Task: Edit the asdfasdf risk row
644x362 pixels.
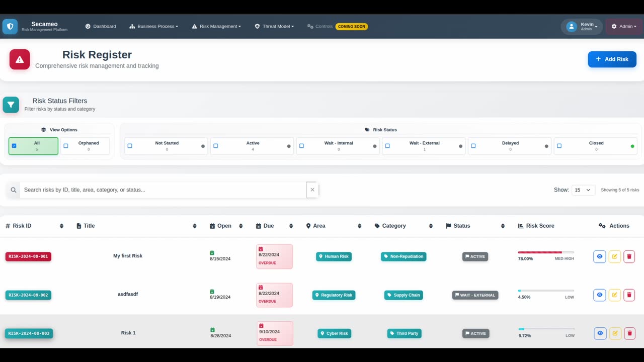Action: coord(614,295)
